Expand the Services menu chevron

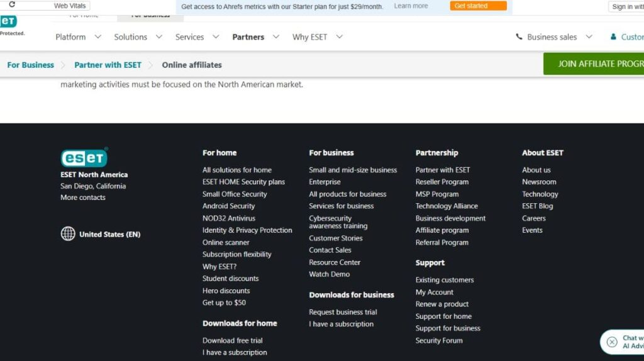[216, 36]
